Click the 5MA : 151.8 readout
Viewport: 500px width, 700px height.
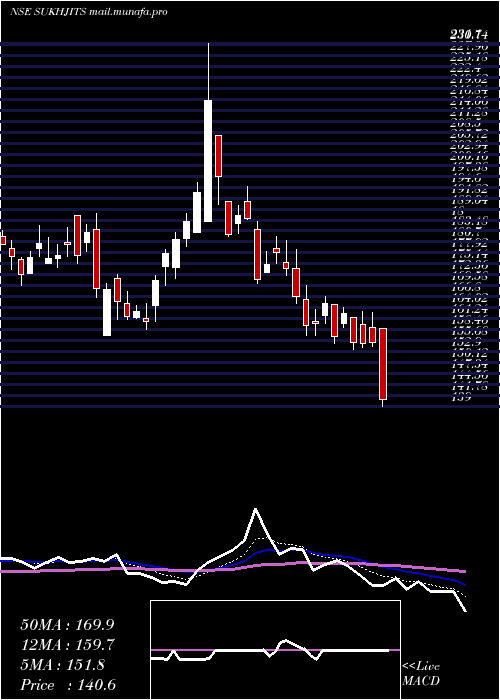click(62, 665)
